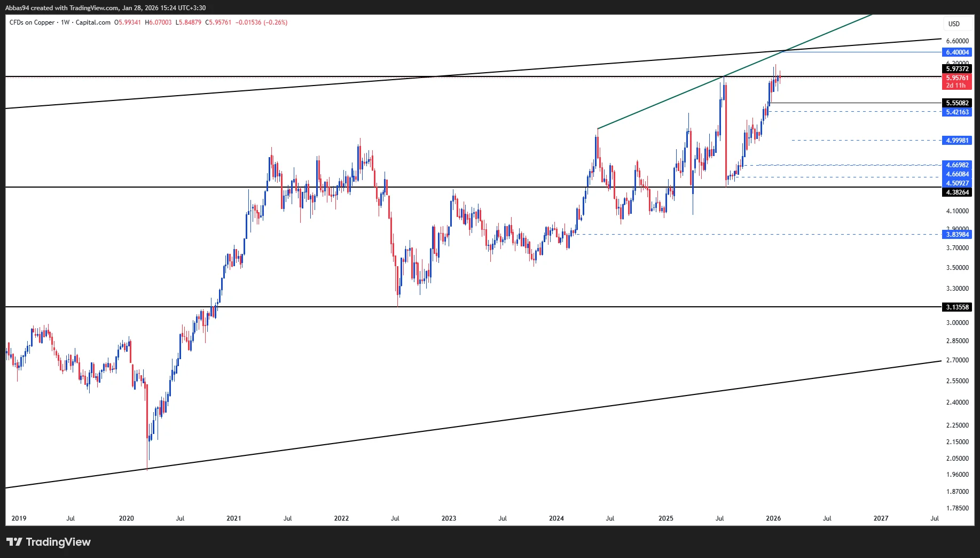Click the 1W timeframe label in header

(65, 22)
